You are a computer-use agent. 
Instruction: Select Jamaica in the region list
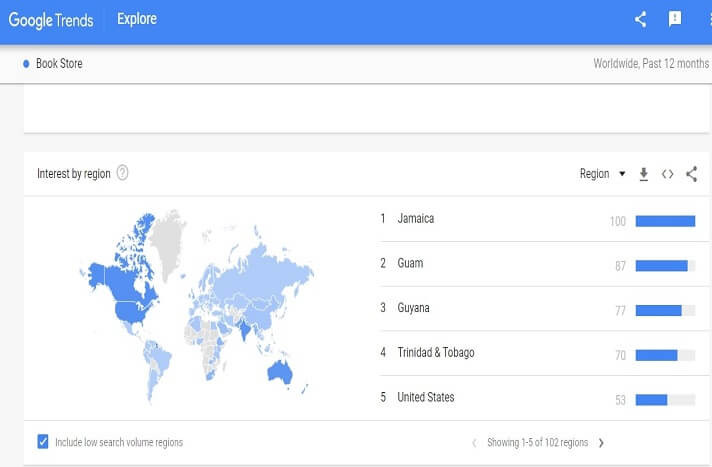(x=415, y=219)
